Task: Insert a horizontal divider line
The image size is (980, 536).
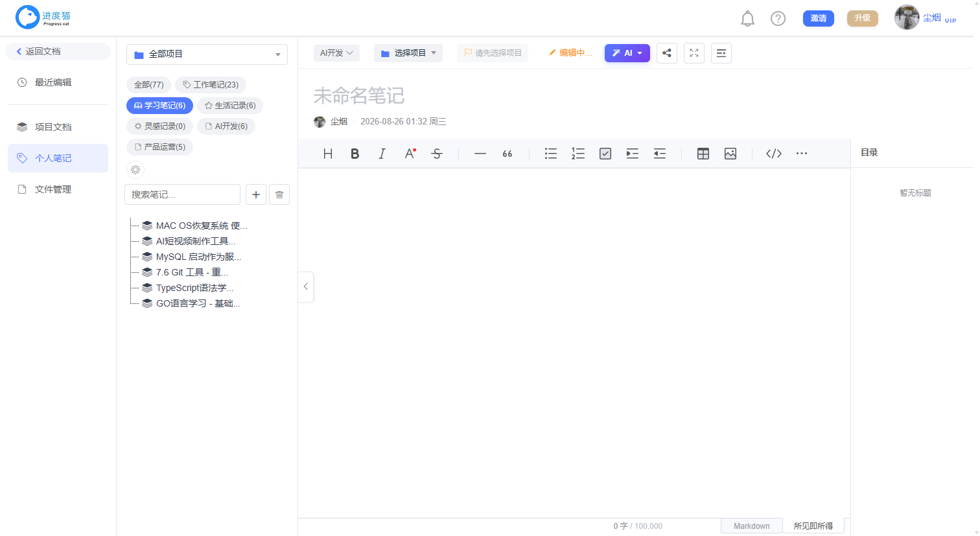Action: 480,154
